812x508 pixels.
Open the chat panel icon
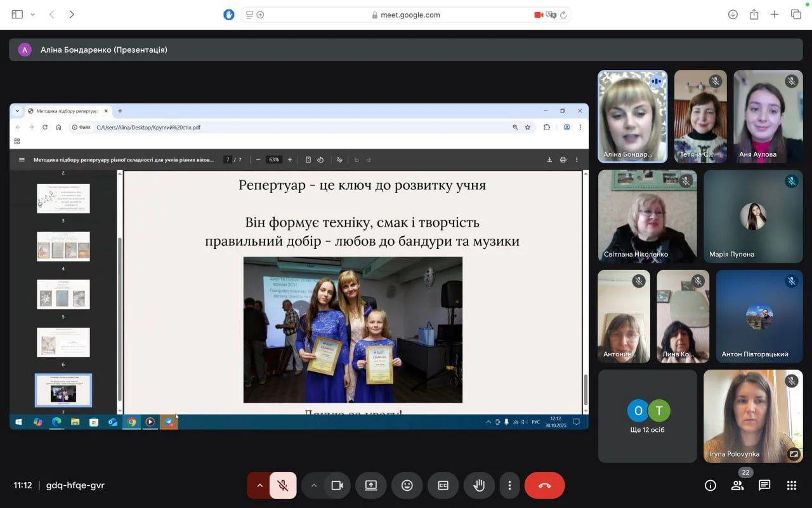pyautogui.click(x=764, y=486)
